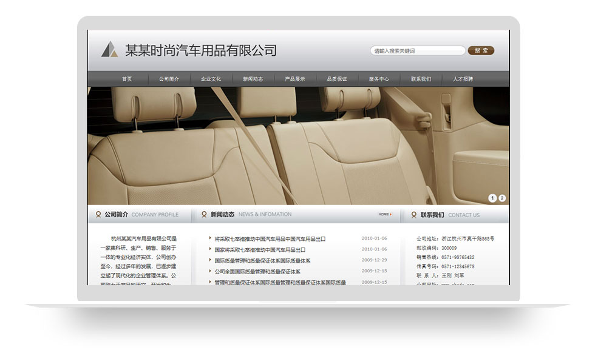Click the first 2010-01-06 date beside 将采取七举措
This screenshot has width=595, height=364.
point(374,238)
